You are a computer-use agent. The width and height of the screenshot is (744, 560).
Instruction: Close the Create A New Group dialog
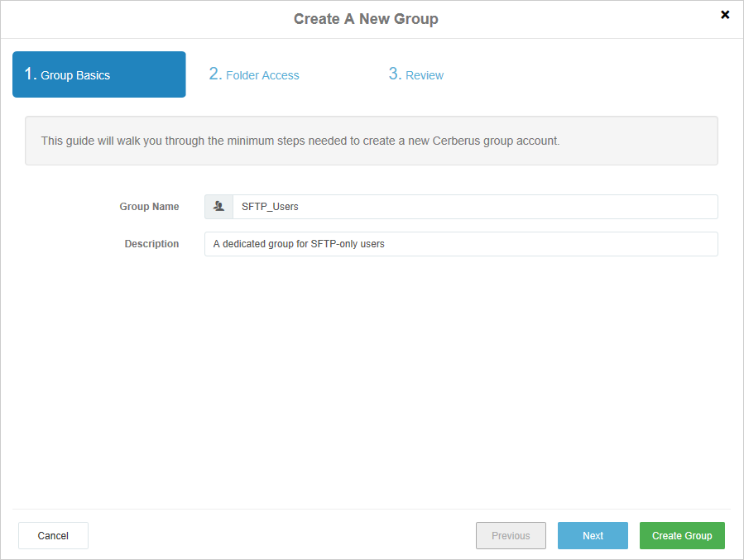(724, 15)
